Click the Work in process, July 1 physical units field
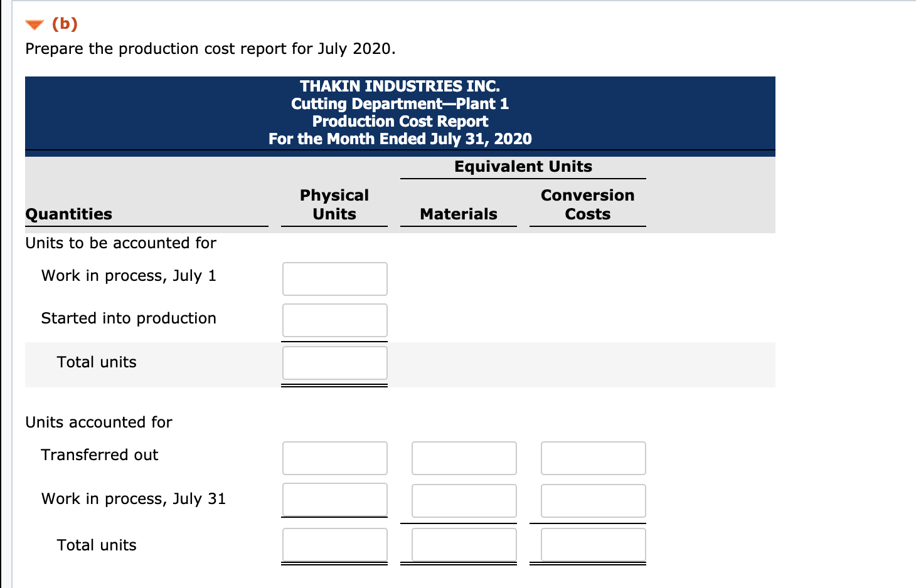The height and width of the screenshot is (588, 916). (x=334, y=278)
